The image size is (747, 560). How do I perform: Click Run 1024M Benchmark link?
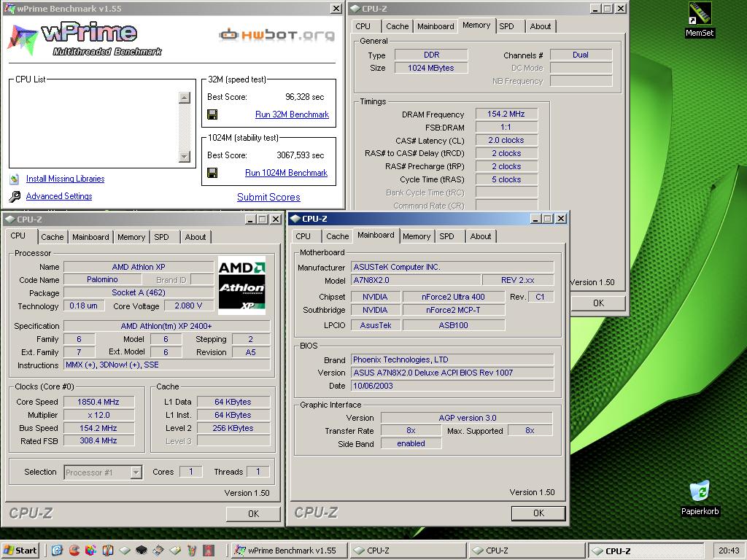coord(286,173)
